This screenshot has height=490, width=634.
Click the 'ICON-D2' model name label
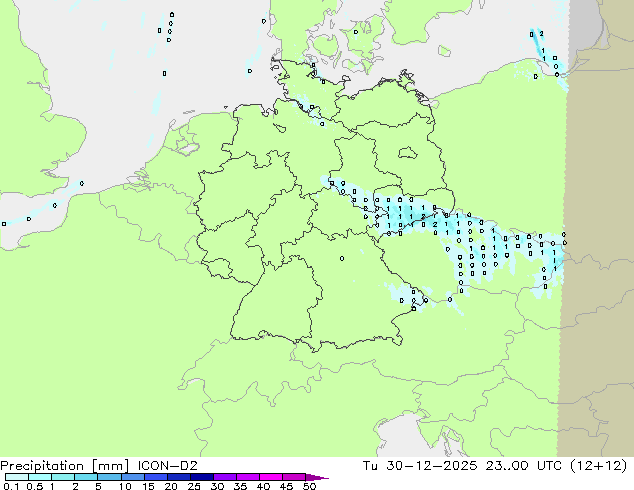(167, 466)
